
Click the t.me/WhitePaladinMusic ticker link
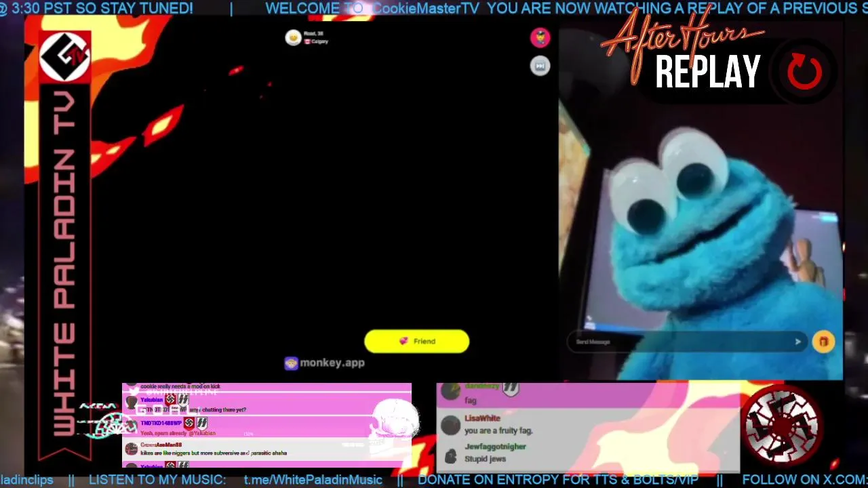(x=313, y=480)
